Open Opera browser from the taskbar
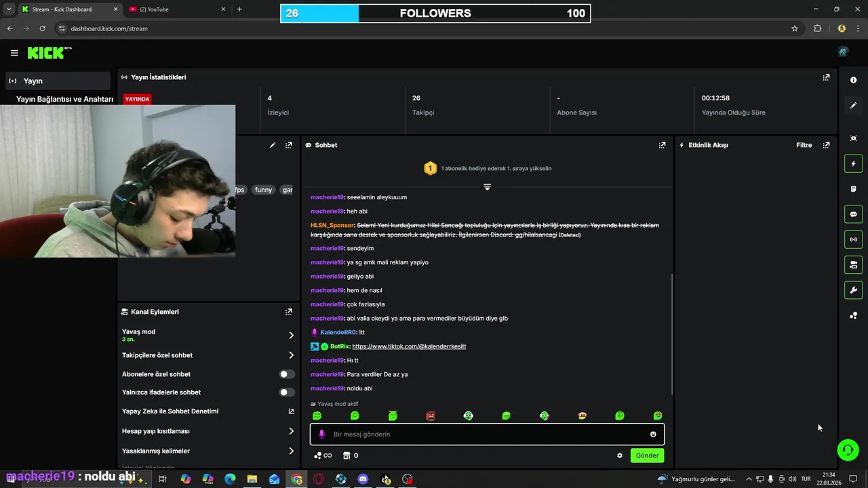The height and width of the screenshot is (488, 868). [x=319, y=479]
